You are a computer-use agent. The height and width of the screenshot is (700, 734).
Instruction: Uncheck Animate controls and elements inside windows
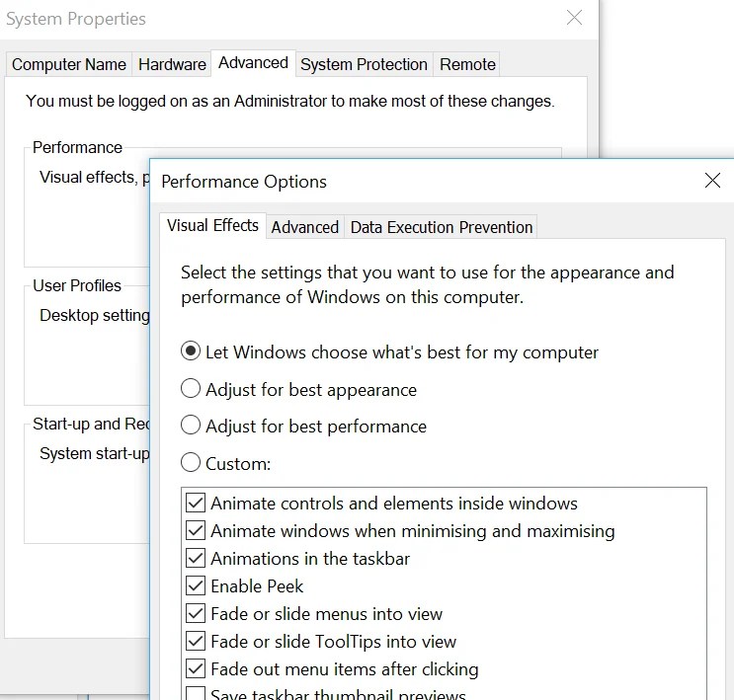coord(196,503)
